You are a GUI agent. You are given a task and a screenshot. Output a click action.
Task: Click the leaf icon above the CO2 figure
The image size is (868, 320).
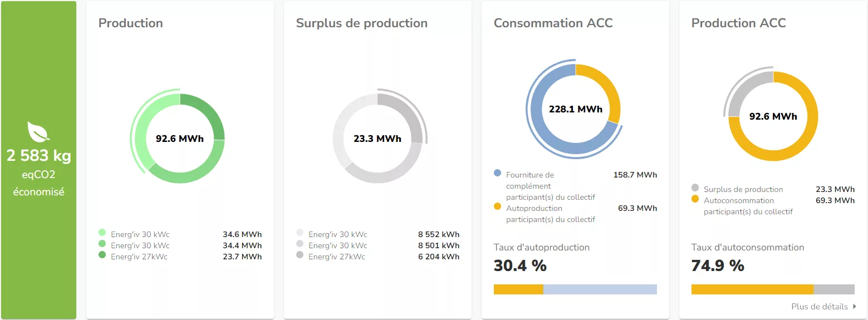[x=38, y=131]
